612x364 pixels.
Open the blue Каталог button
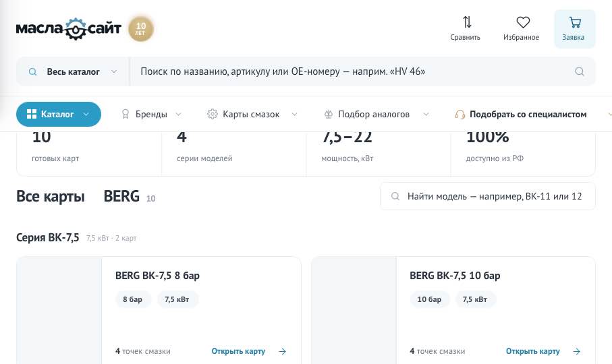click(x=59, y=114)
